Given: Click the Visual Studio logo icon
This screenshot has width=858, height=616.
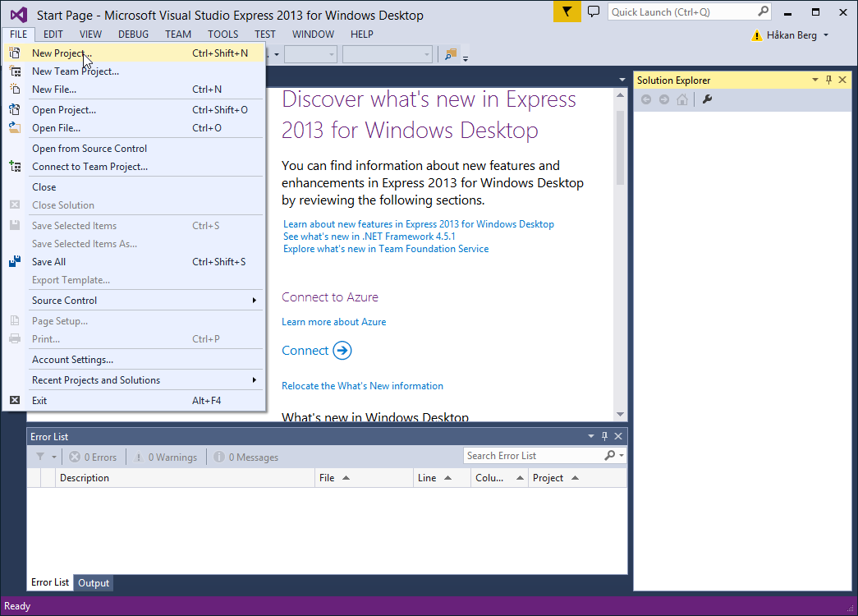Looking at the screenshot, I should pyautogui.click(x=19, y=15).
